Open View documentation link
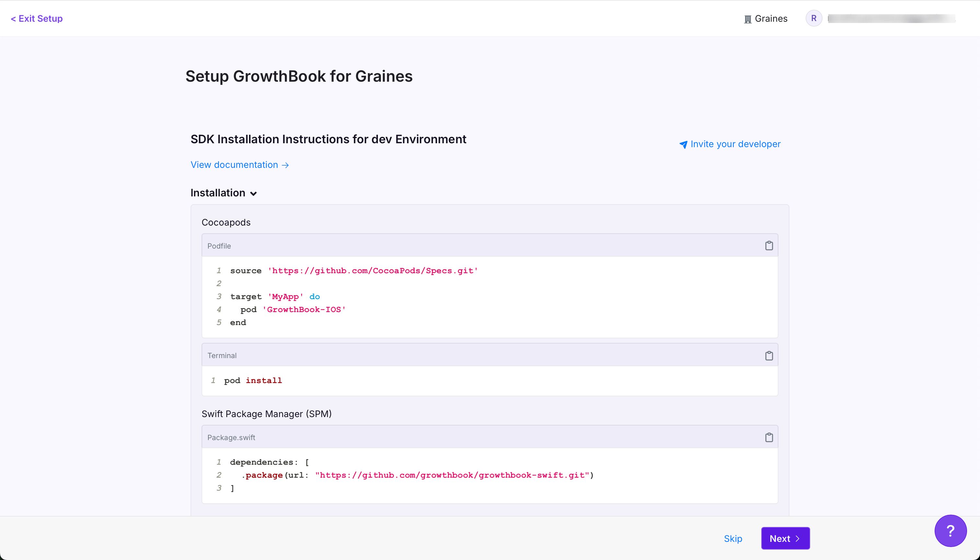Screen dimensions: 980x560 tap(239, 165)
